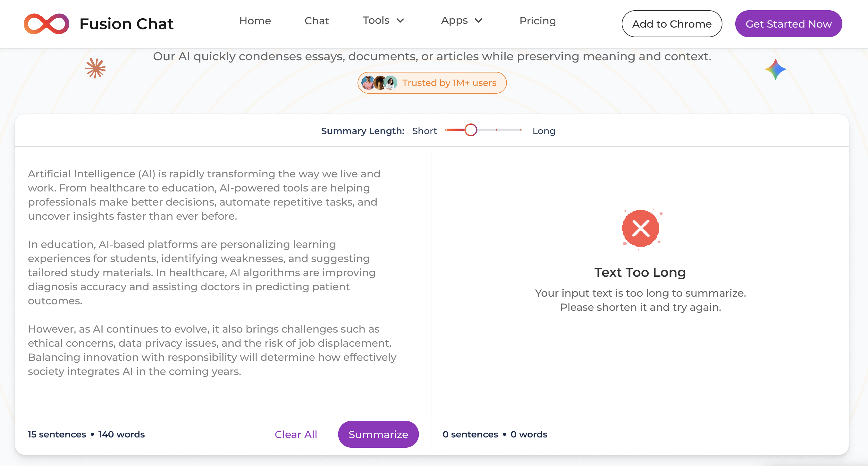This screenshot has width=868, height=466.
Task: Set summary length to Long label
Action: [x=544, y=131]
